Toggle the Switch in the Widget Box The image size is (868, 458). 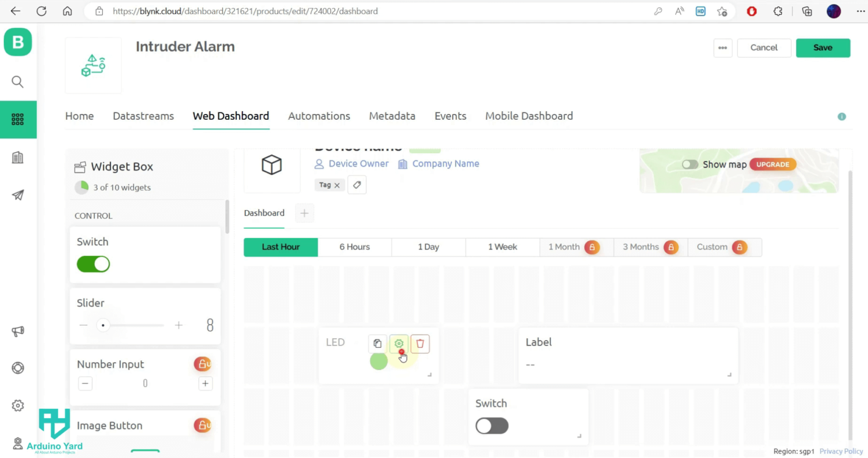tap(93, 264)
